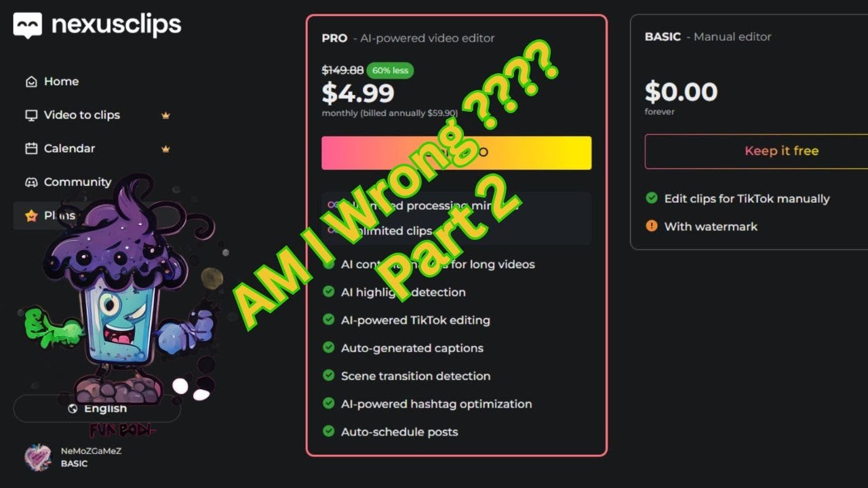Screen dimensions: 868x488
Task: Click the orange With watermark warning icon
Action: click(652, 226)
